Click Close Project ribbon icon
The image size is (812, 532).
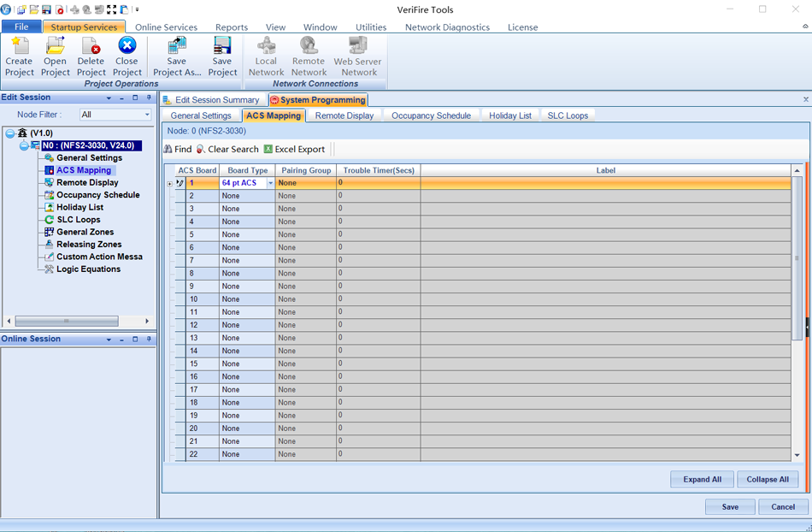coord(127,45)
